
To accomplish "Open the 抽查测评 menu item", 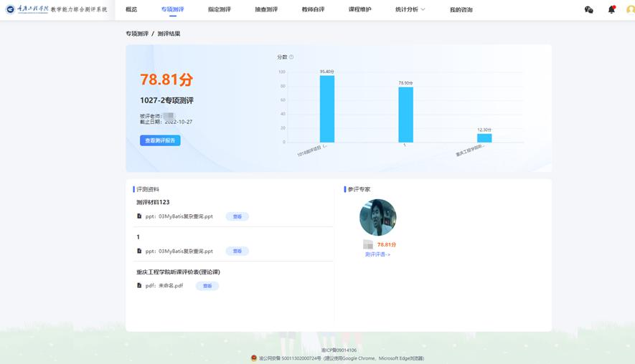I will pos(266,9).
